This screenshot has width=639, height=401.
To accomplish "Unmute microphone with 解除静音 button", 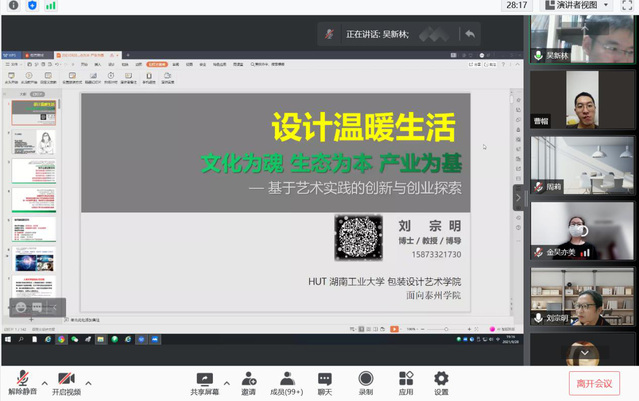I will (x=20, y=382).
